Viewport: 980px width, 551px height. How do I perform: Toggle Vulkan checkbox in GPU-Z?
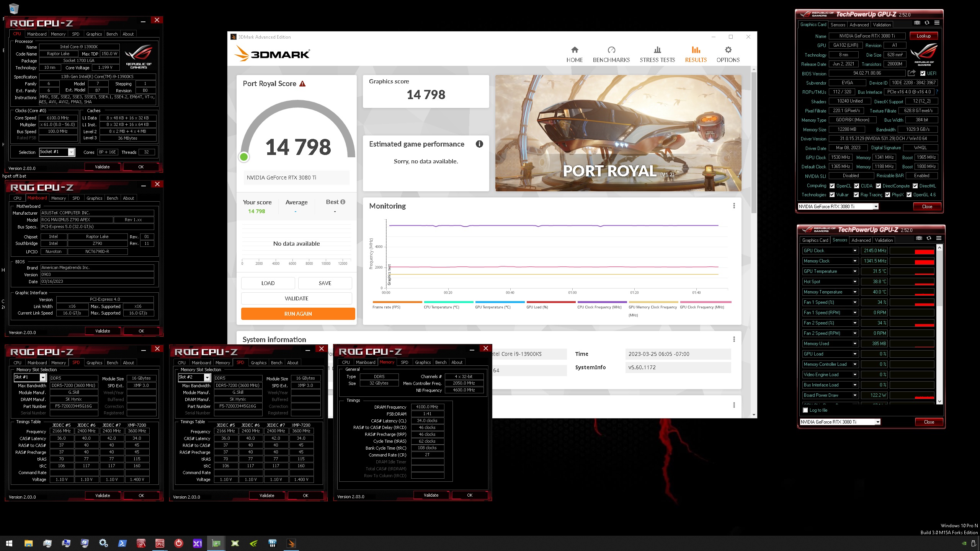click(x=832, y=195)
